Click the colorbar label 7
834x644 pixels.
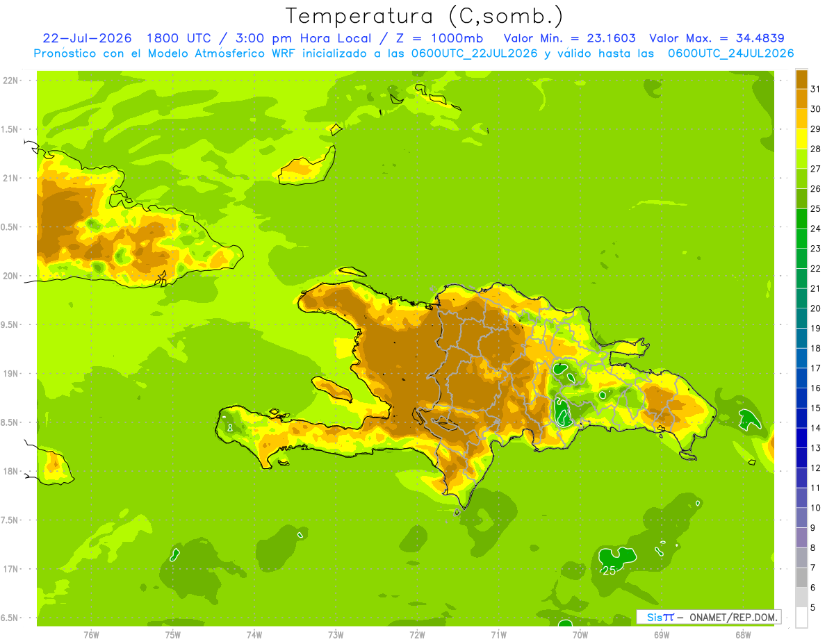pyautogui.click(x=813, y=568)
